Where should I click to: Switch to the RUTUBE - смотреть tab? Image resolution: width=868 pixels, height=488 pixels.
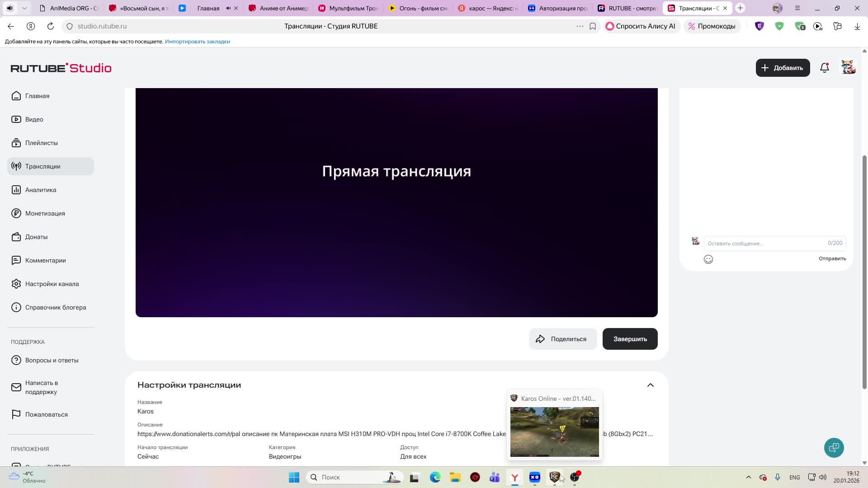click(x=631, y=8)
